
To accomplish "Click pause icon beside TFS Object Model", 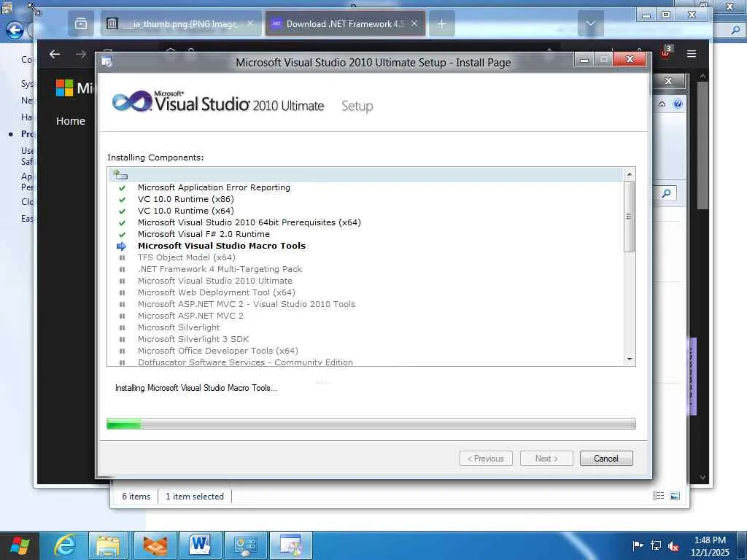I will (122, 257).
